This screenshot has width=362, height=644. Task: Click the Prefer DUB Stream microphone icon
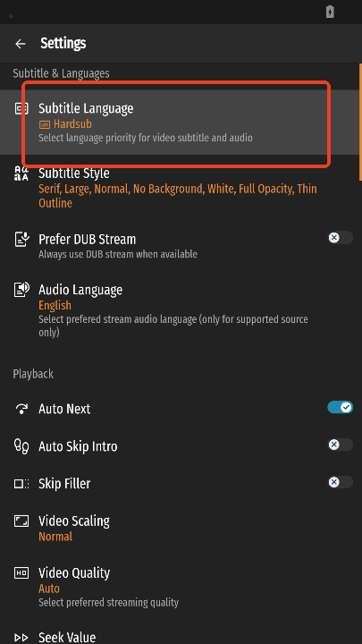21,239
